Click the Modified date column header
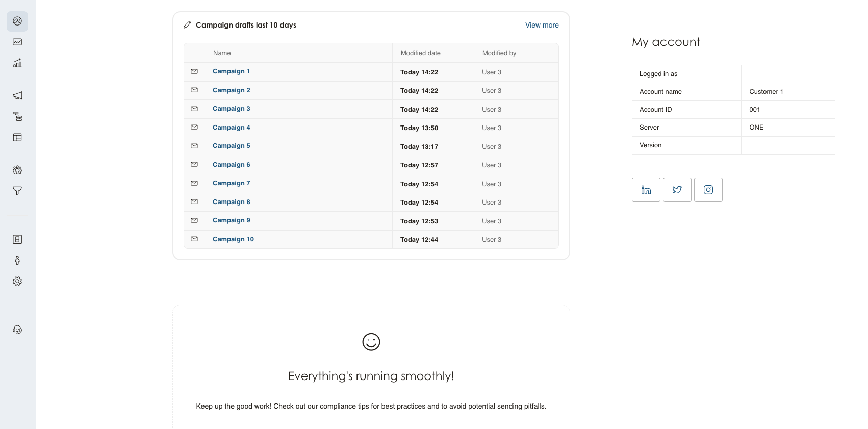The image size is (868, 429). (x=420, y=53)
